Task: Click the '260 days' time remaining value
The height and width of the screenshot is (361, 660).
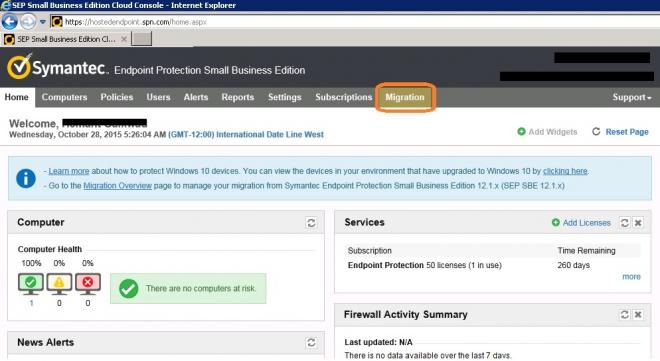Action: [x=573, y=265]
